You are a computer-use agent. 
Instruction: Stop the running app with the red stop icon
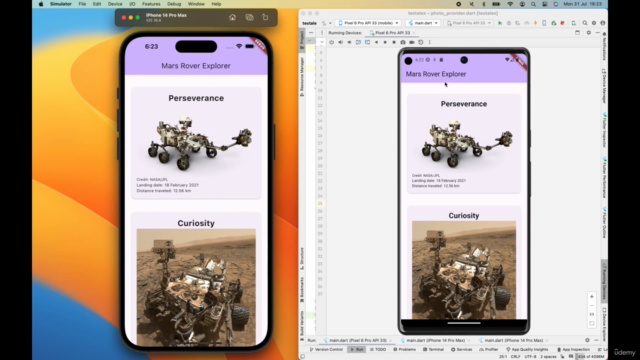point(562,23)
